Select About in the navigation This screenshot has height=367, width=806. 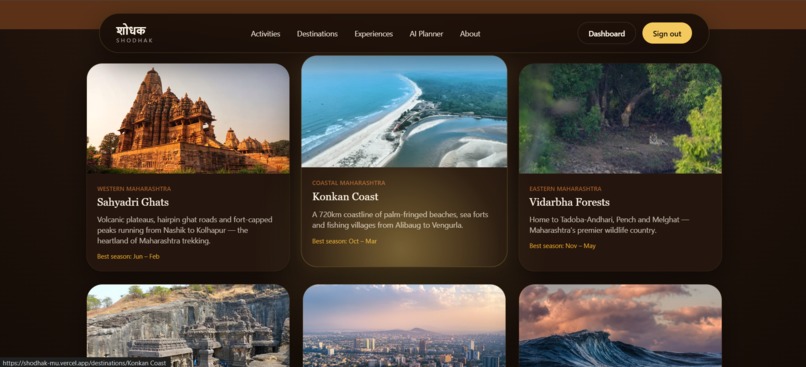click(470, 34)
